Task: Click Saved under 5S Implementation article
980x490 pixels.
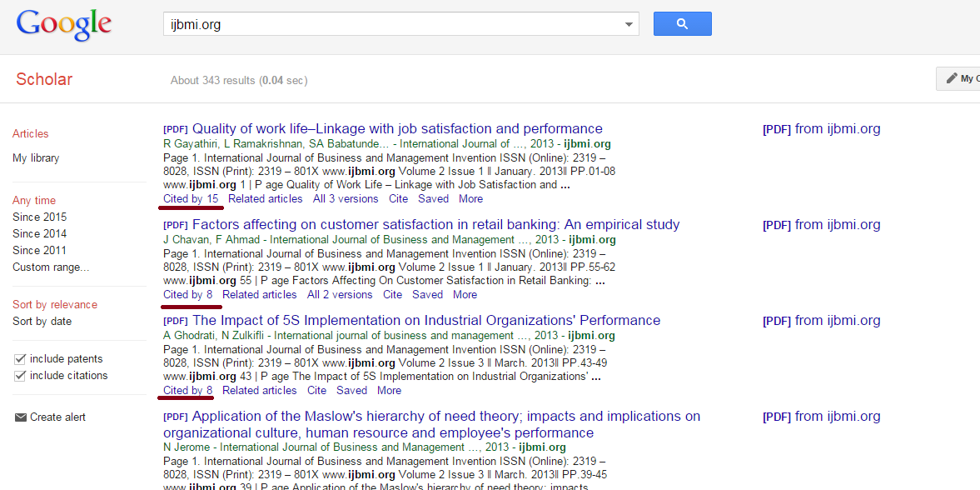Action: click(x=352, y=391)
